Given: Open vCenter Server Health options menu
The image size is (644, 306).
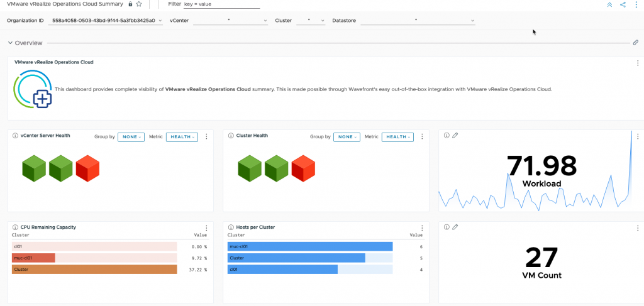Looking at the screenshot, I should pyautogui.click(x=206, y=136).
